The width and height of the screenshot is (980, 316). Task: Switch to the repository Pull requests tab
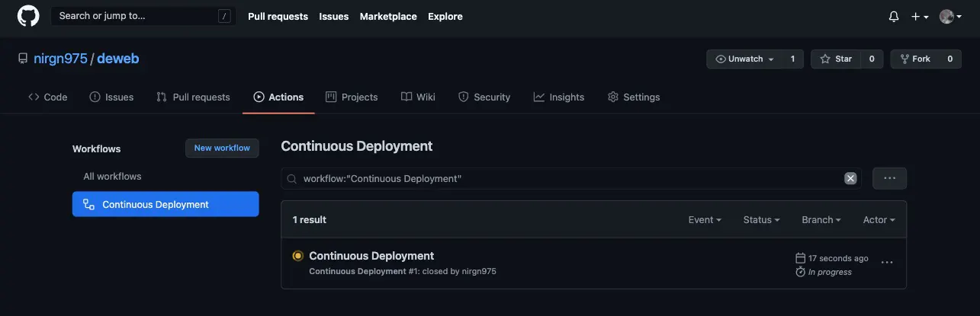[193, 97]
